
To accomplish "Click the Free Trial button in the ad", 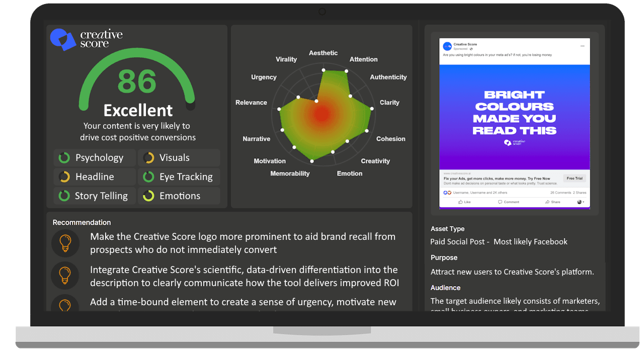I will [x=575, y=178].
